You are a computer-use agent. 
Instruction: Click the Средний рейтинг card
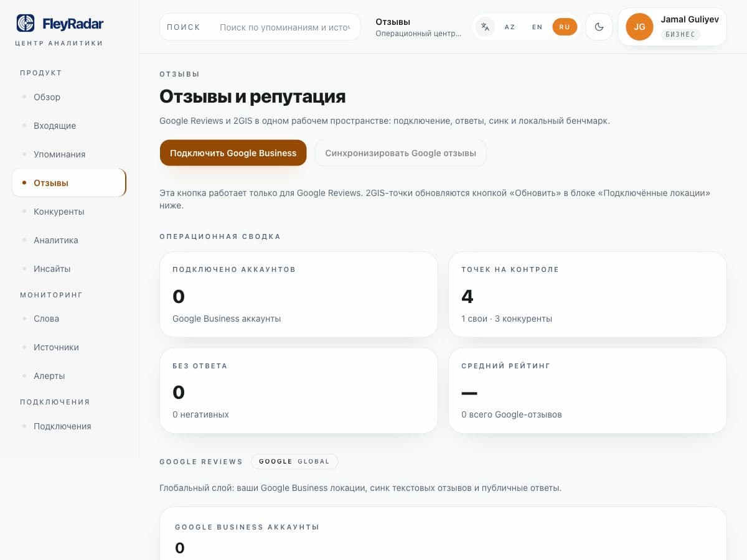click(588, 391)
